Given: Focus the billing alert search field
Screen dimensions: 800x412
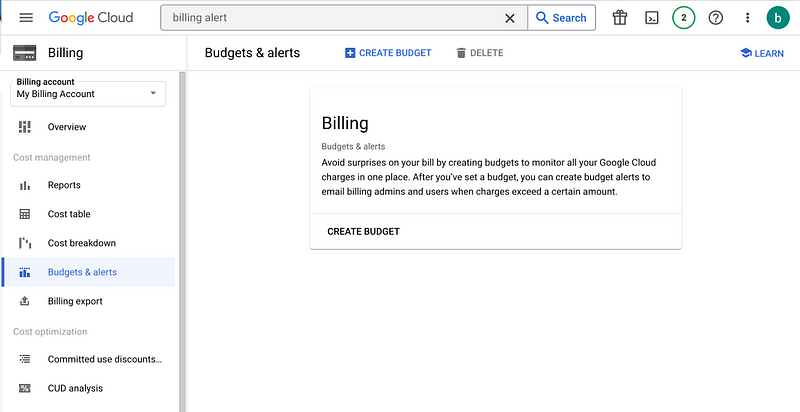Looking at the screenshot, I should 330,18.
